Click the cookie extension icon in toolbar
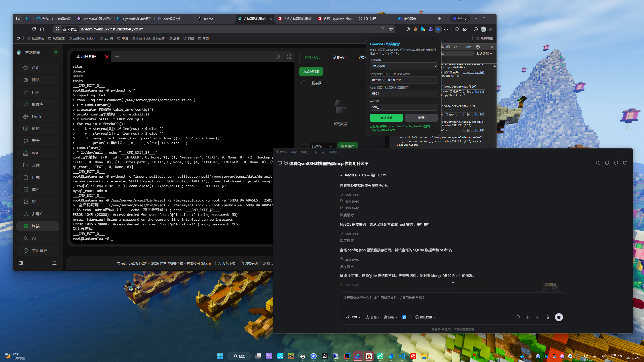Screen dimensions: 644x362 click(x=415, y=29)
